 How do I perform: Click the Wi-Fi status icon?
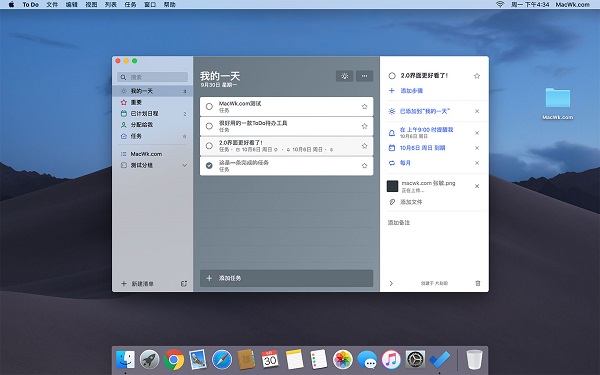(500, 5)
